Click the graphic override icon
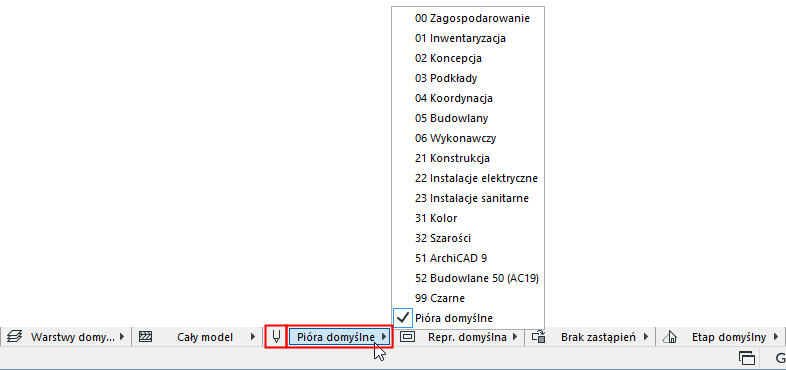This screenshot has height=370, width=786. tap(538, 337)
